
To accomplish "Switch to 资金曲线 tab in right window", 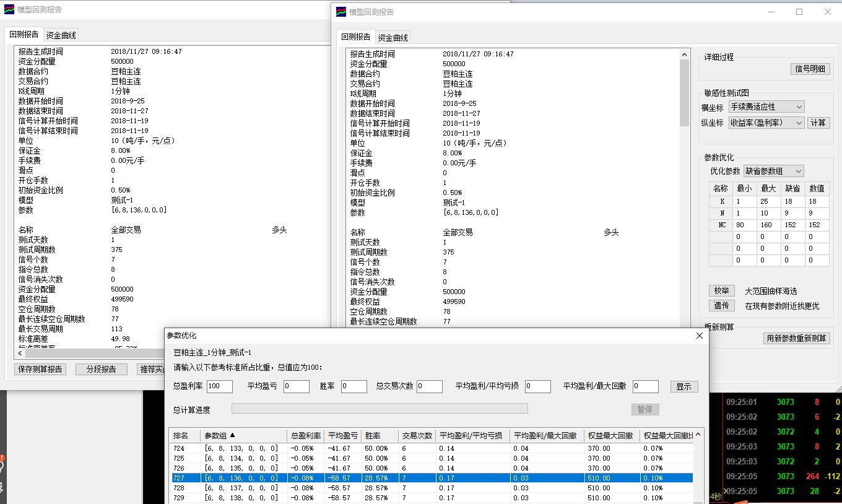I will click(393, 37).
